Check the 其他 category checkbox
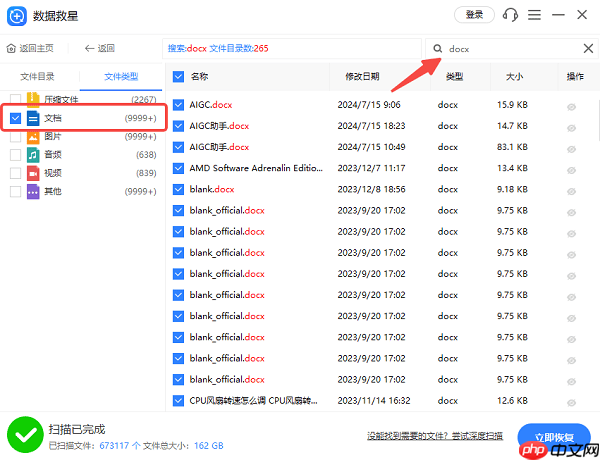 pyautogui.click(x=15, y=191)
